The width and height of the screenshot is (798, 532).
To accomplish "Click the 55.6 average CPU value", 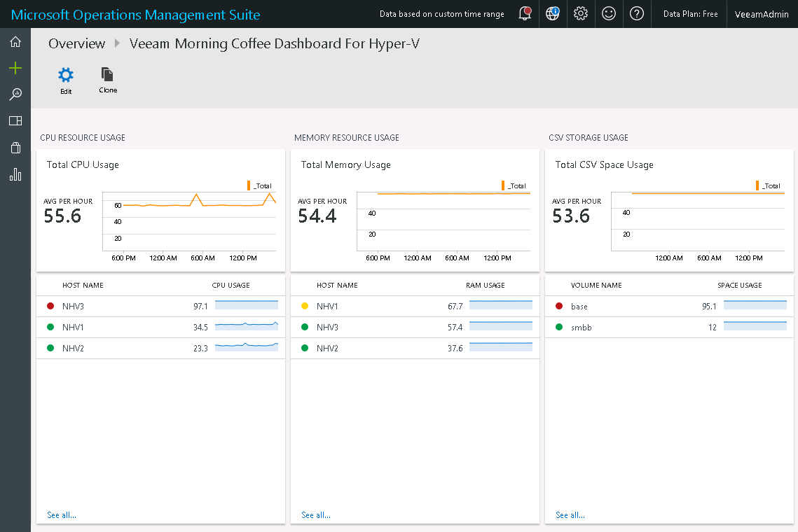I will pyautogui.click(x=62, y=216).
